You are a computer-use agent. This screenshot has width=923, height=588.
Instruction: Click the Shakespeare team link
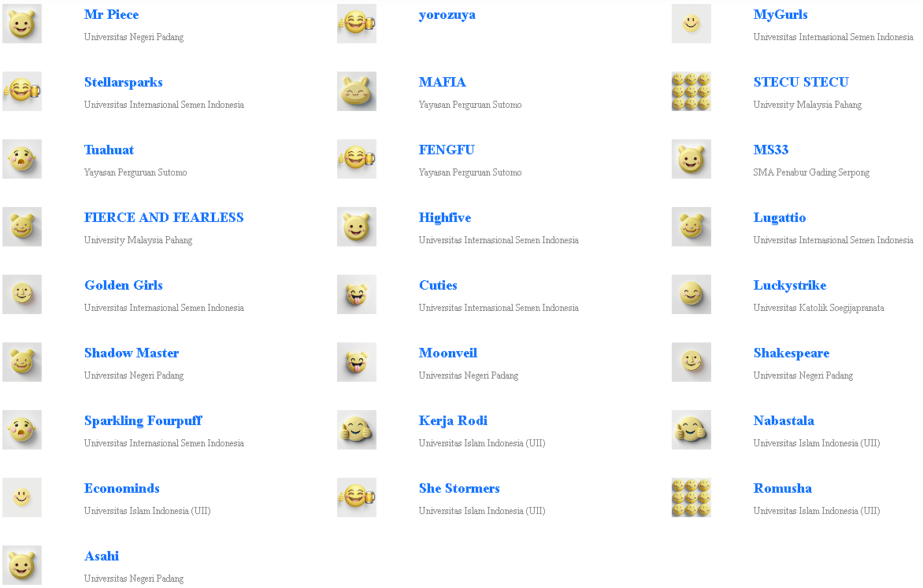tap(791, 353)
